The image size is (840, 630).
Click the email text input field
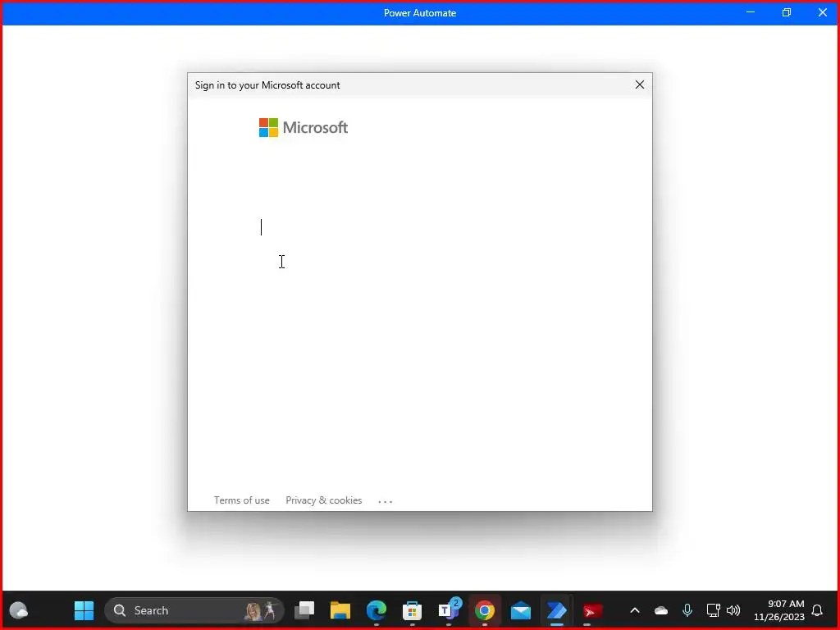[419, 228]
